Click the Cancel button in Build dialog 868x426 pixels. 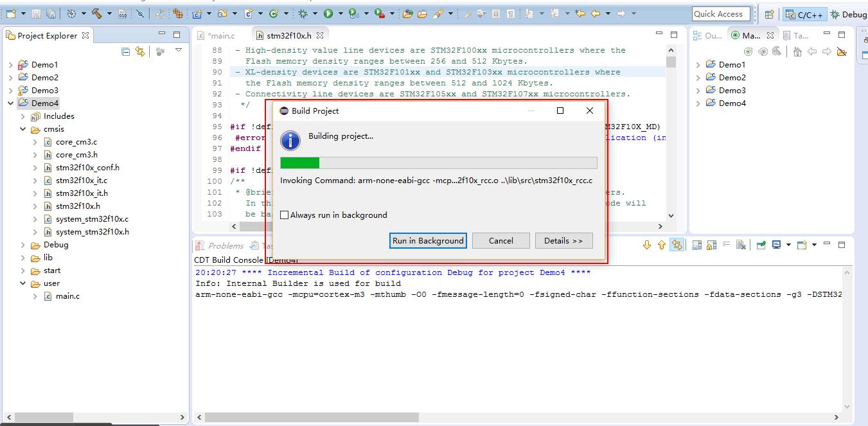coord(500,241)
